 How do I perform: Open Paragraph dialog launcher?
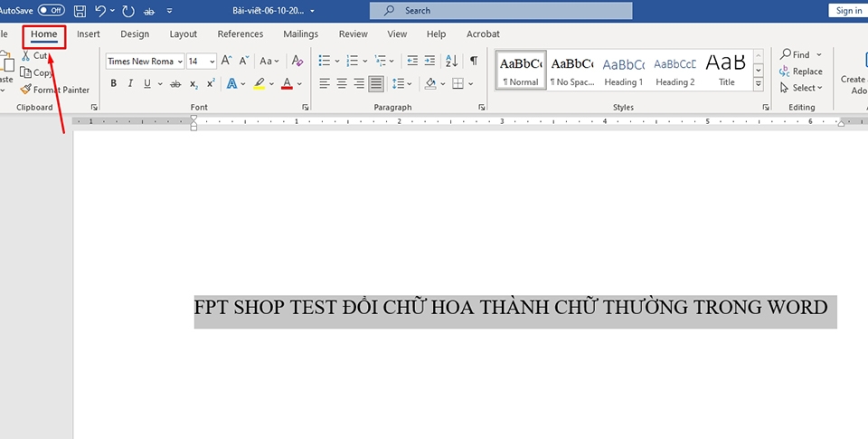coord(482,108)
